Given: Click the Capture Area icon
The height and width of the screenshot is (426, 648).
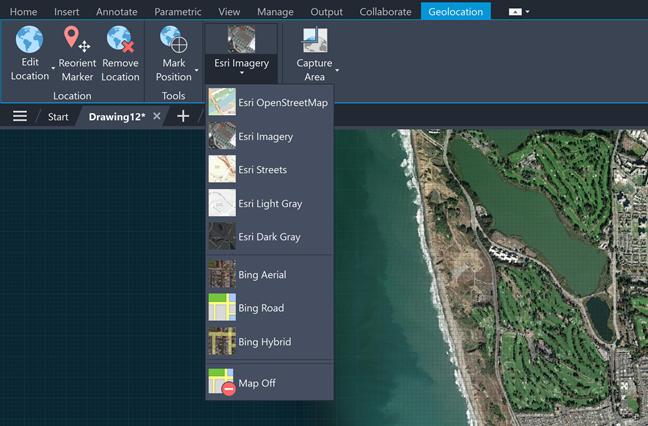Looking at the screenshot, I should point(314,40).
